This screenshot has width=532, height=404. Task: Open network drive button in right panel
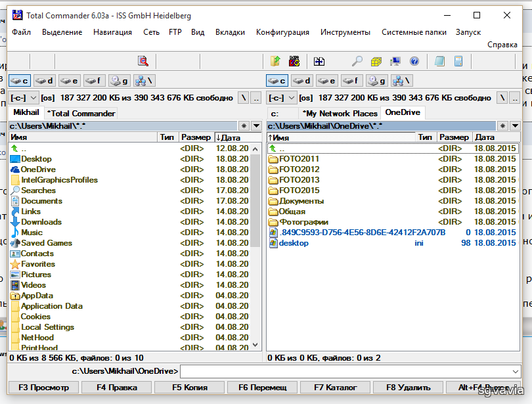(402, 81)
